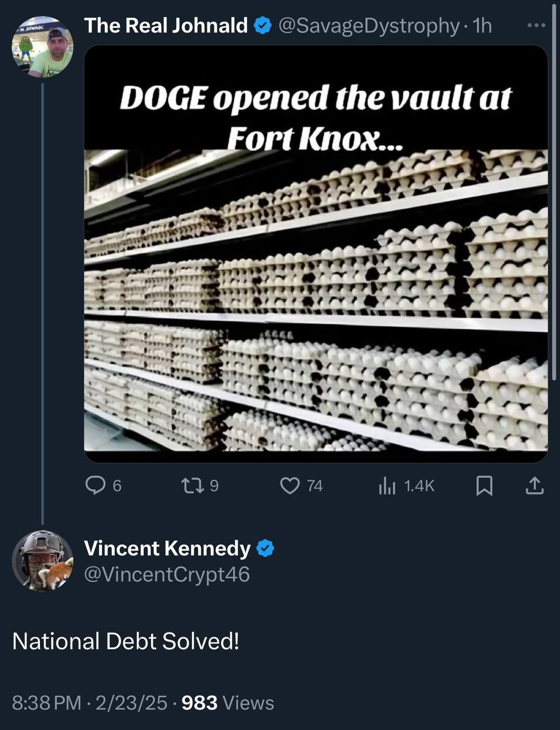Click The Real Johnald's profile avatar
The image size is (560, 730).
click(43, 47)
